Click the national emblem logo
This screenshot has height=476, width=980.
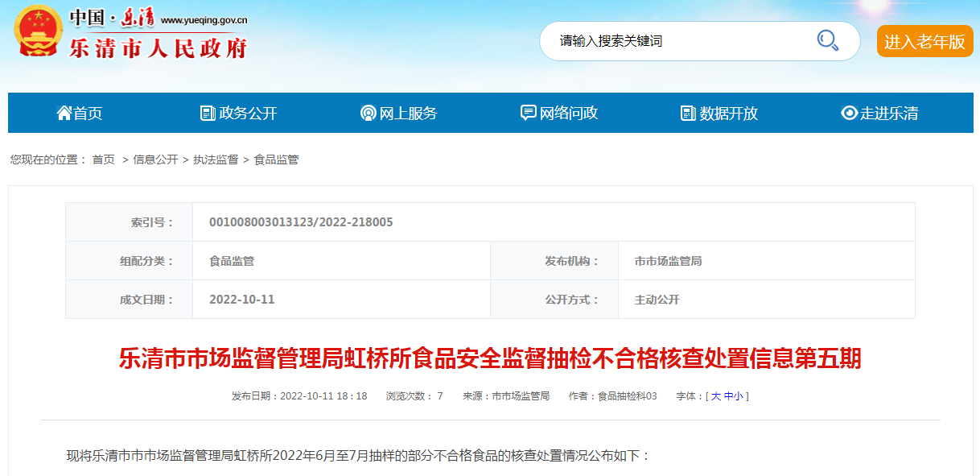point(36,31)
